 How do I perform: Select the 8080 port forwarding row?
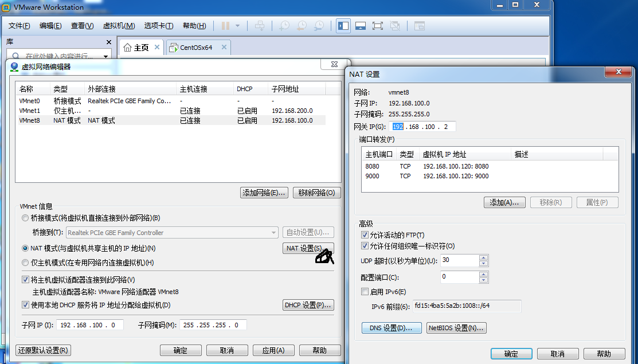click(x=490, y=166)
